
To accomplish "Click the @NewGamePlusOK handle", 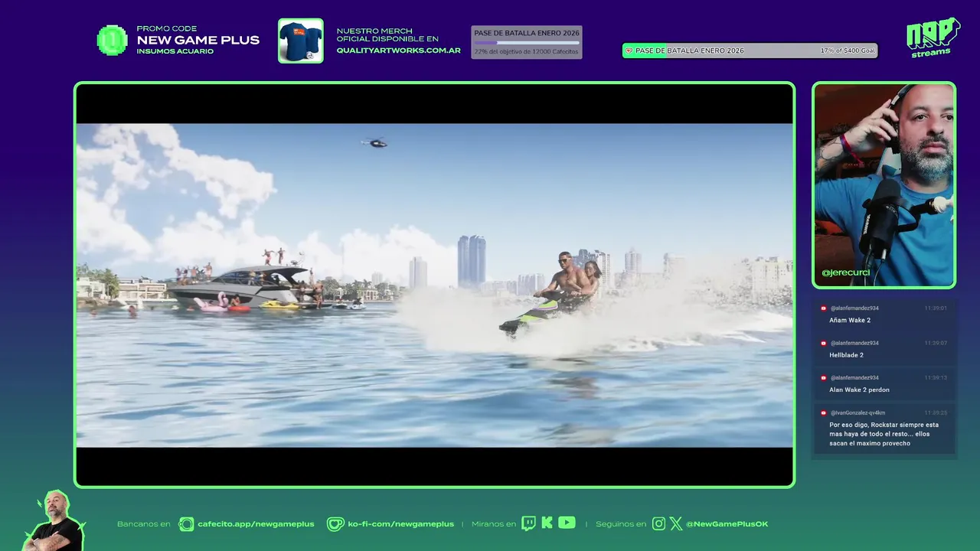I will (x=727, y=524).
